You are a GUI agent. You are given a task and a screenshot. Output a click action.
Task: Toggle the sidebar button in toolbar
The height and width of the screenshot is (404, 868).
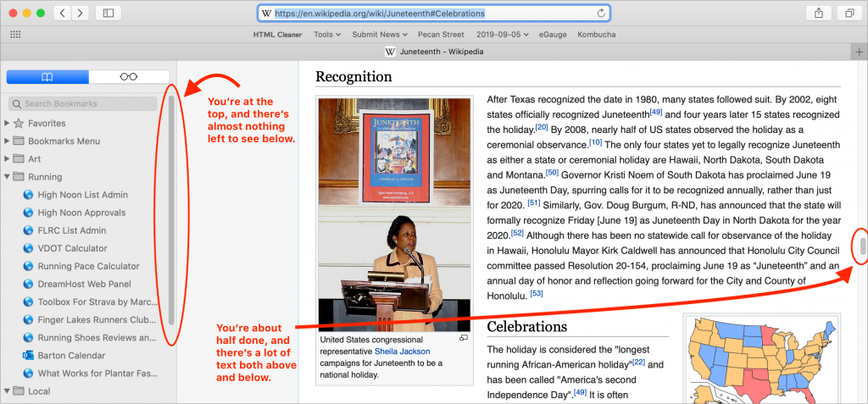[x=108, y=13]
